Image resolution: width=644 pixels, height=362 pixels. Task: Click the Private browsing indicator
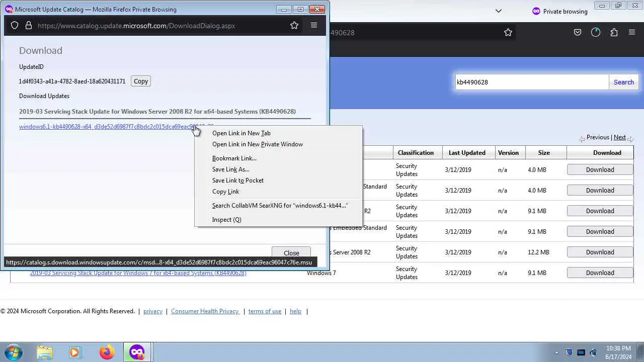coord(560,11)
